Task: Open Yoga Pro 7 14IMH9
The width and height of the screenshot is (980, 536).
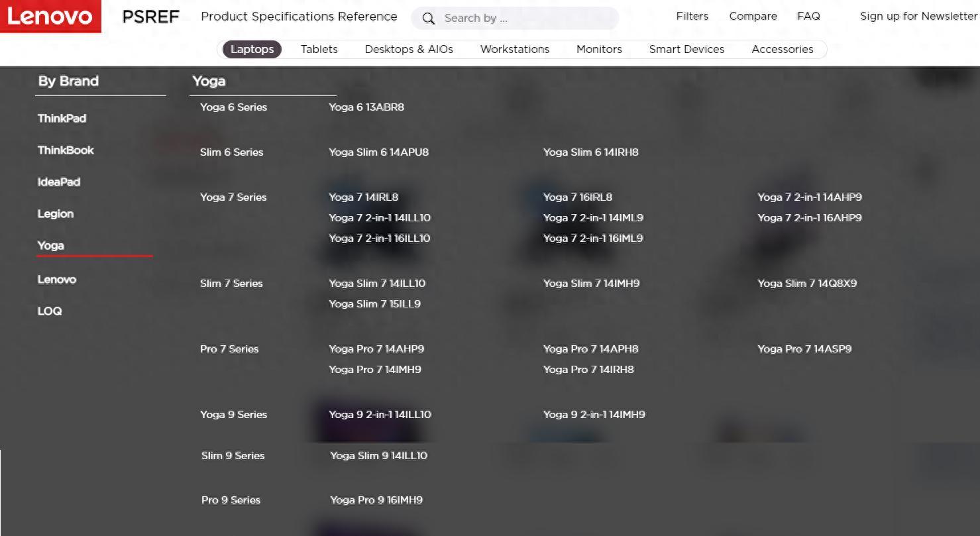Action: coord(375,369)
